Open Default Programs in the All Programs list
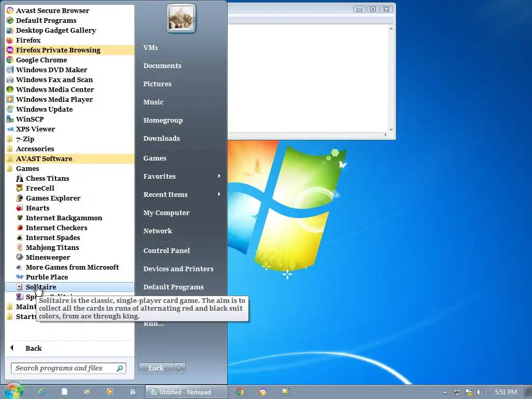This screenshot has height=399, width=532. (70, 20)
